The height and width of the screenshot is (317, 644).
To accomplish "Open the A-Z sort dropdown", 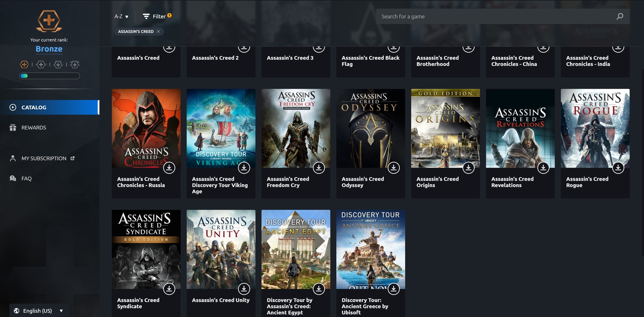I will coord(121,16).
